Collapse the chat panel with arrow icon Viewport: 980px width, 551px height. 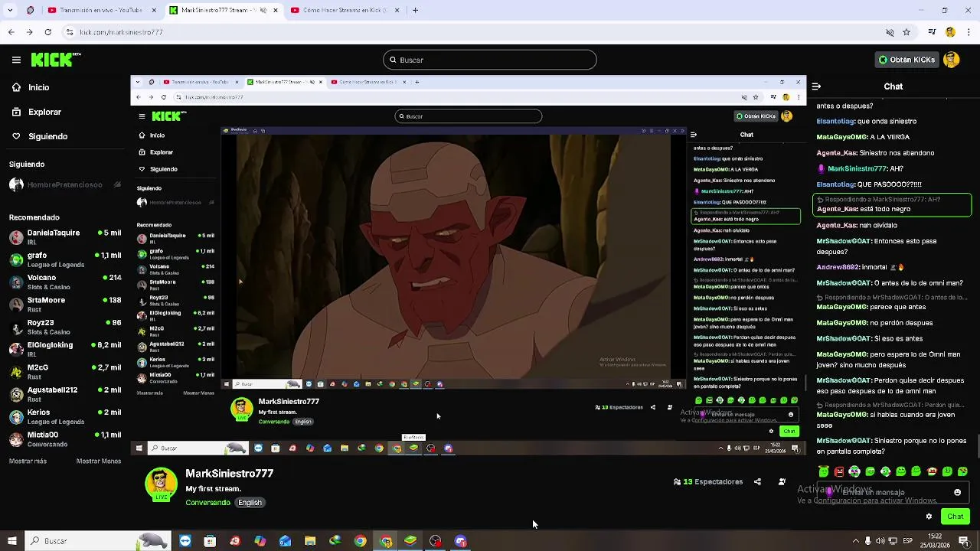816,86
